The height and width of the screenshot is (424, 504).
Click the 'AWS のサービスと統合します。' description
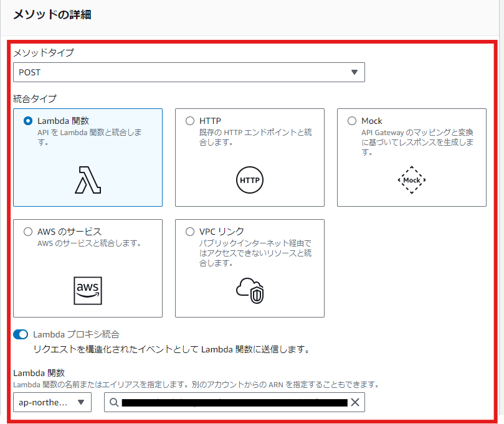(x=89, y=243)
